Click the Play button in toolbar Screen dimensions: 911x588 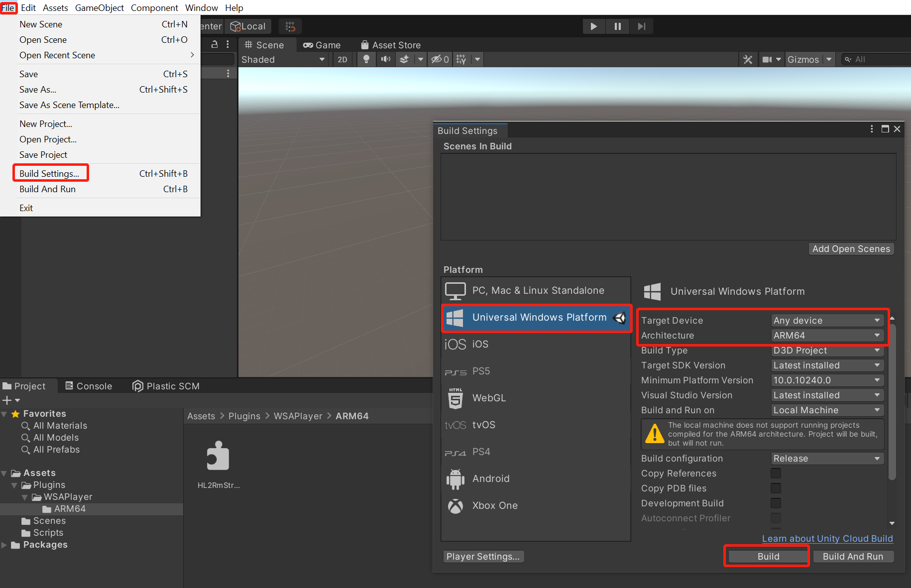[594, 26]
